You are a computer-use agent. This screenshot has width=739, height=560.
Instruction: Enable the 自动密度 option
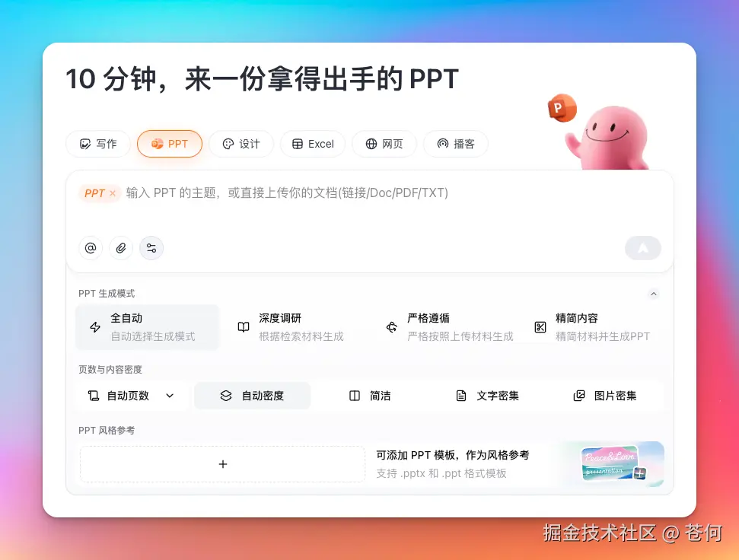pyautogui.click(x=252, y=395)
